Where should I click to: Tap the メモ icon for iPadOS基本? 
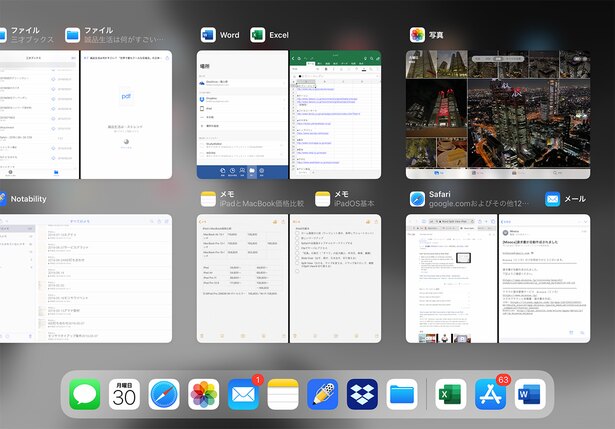pos(322,199)
